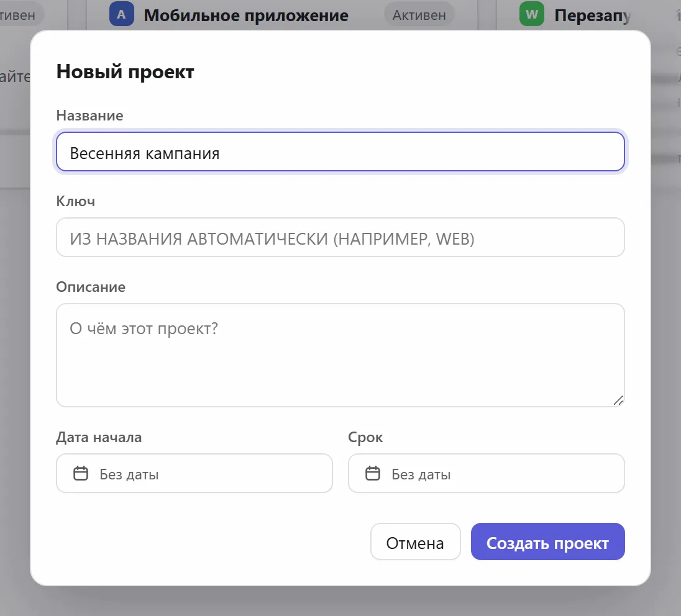Click calendar icon in Срок field

tap(373, 473)
